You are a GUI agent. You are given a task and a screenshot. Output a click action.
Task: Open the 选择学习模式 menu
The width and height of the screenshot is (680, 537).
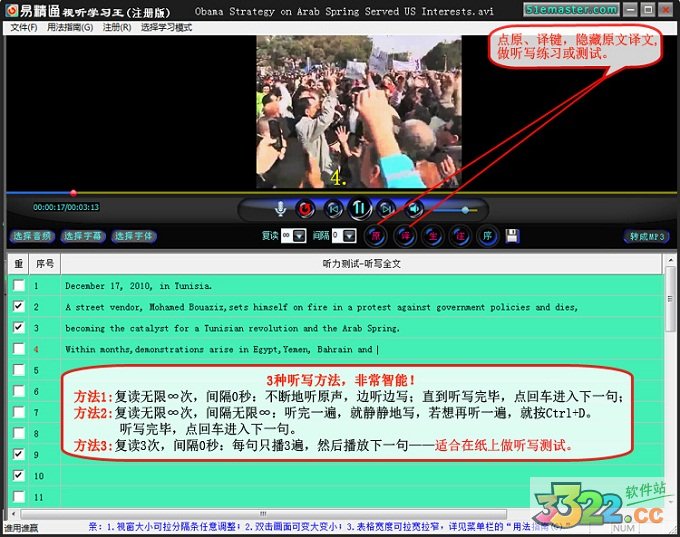coord(166,27)
